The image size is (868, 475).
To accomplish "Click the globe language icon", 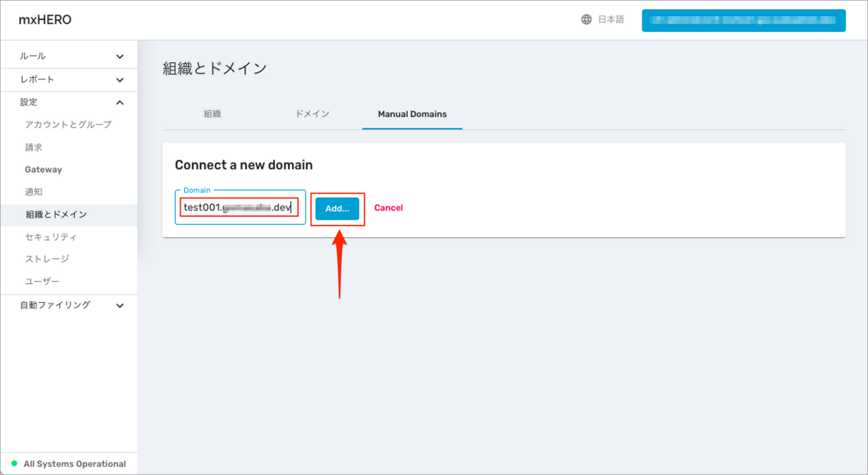I will tap(586, 19).
